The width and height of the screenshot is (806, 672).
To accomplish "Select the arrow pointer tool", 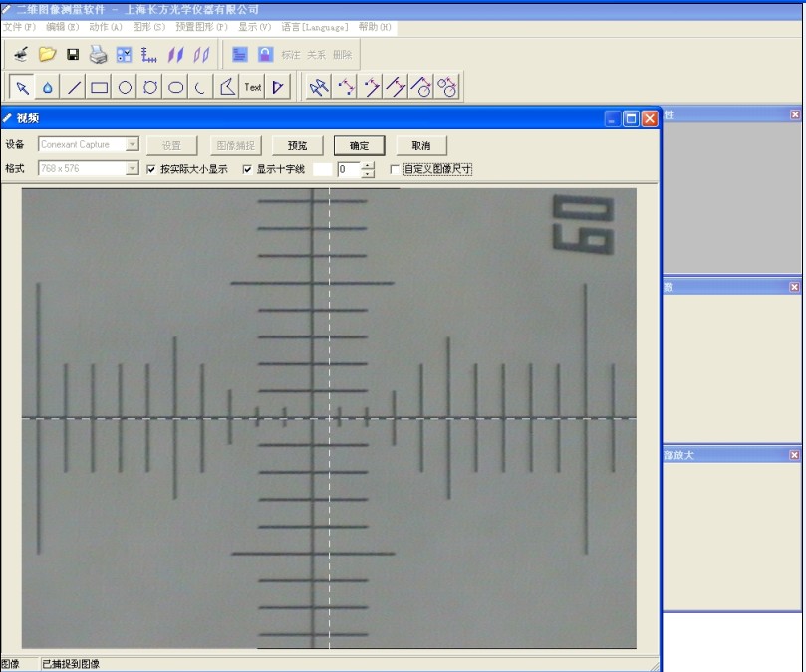I will coord(21,88).
